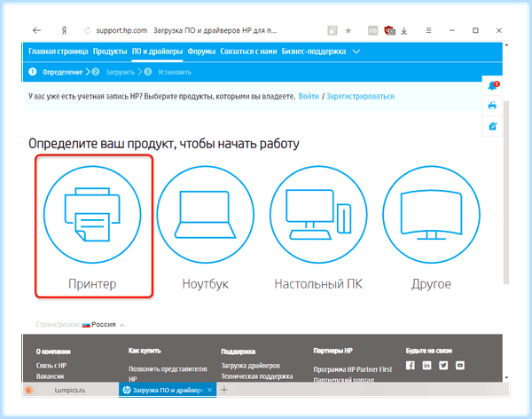Click the Другое label text
The height and width of the screenshot is (419, 532).
tap(431, 284)
